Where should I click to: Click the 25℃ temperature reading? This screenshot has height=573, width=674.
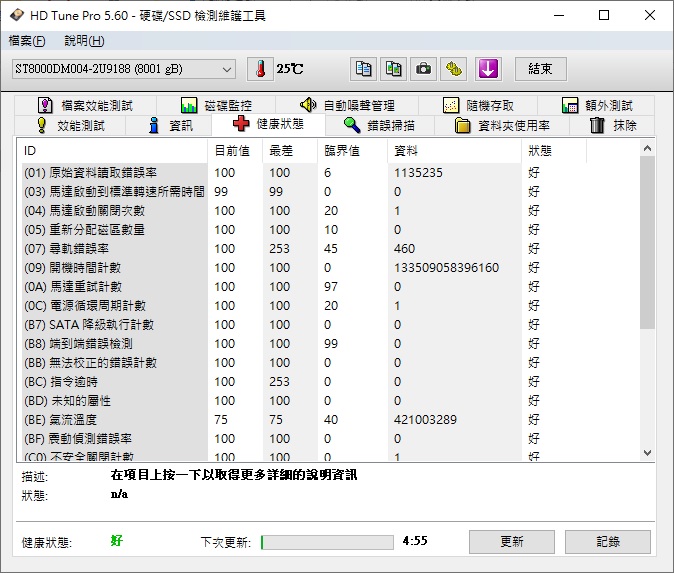290,69
